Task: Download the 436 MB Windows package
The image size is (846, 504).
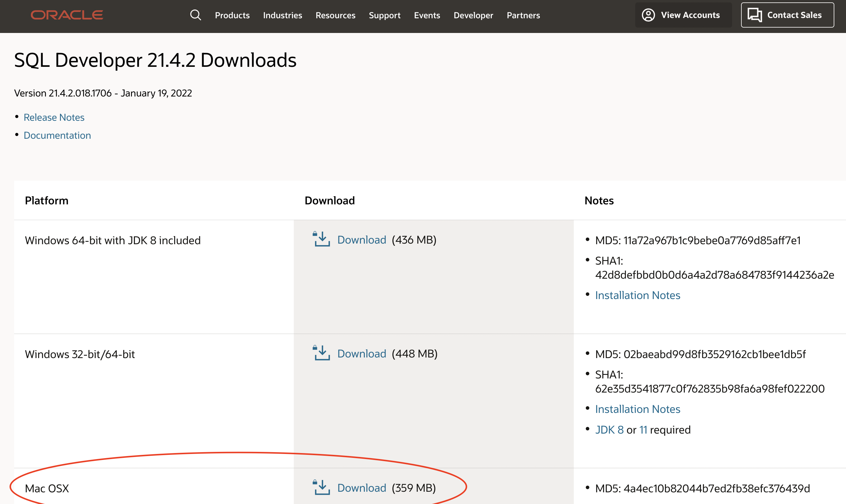Action: click(362, 240)
